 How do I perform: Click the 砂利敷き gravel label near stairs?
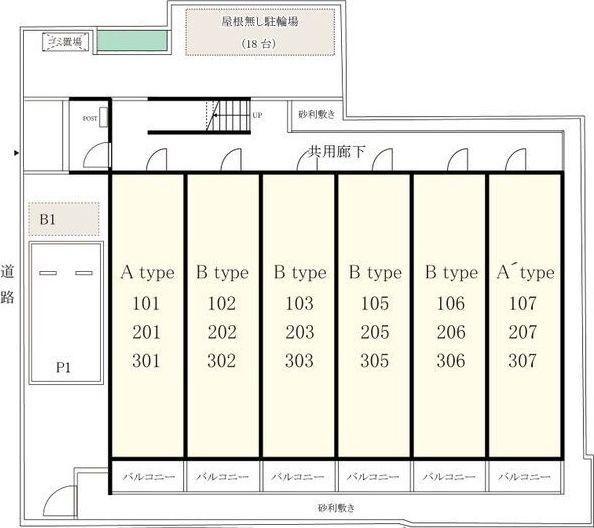pyautogui.click(x=317, y=114)
